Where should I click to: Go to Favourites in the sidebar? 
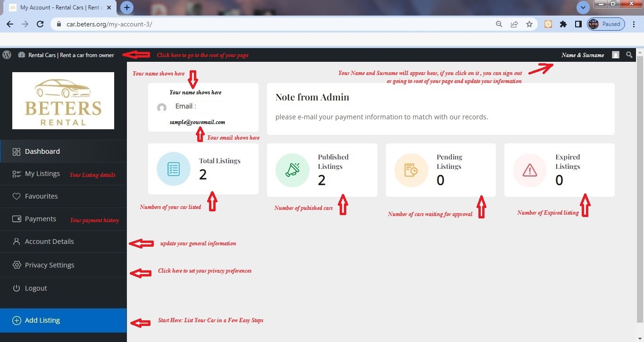[63, 196]
